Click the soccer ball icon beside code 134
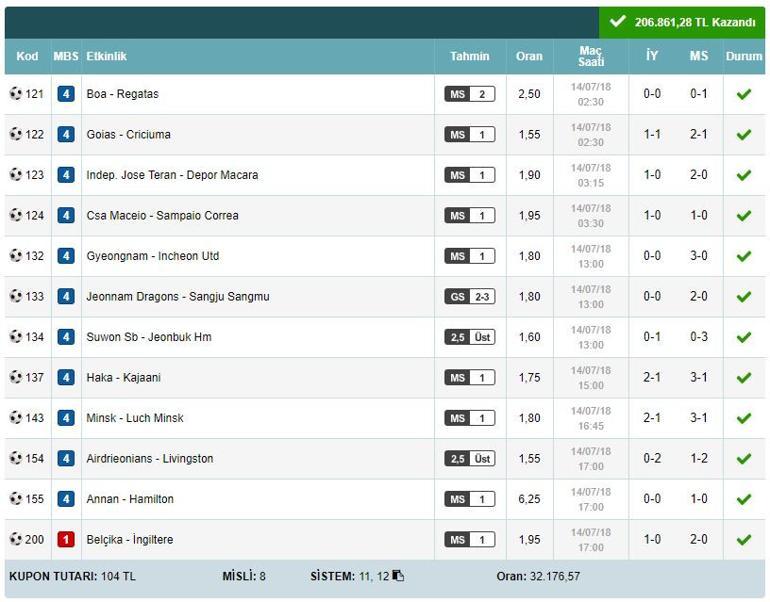The width and height of the screenshot is (770, 602). point(16,337)
